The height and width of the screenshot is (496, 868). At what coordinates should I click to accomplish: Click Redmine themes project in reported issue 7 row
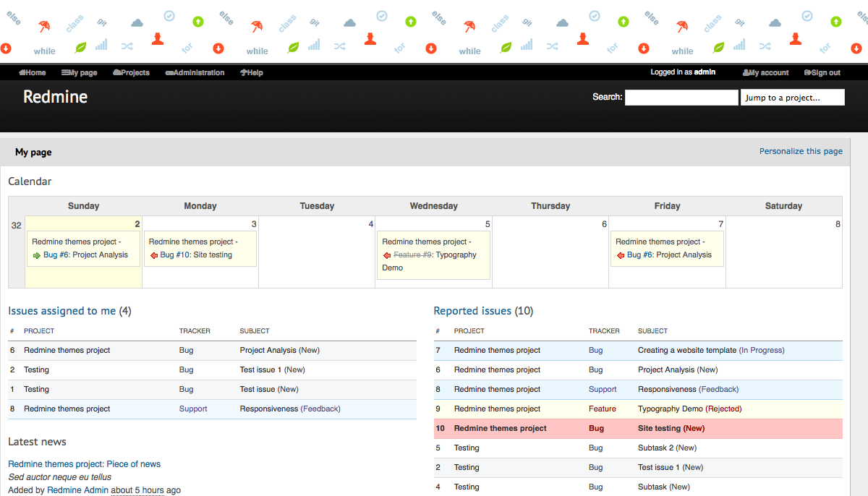(x=497, y=350)
